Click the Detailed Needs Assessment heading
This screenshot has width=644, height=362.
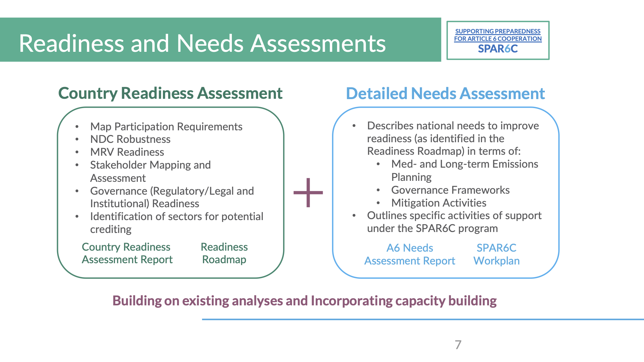tap(445, 94)
